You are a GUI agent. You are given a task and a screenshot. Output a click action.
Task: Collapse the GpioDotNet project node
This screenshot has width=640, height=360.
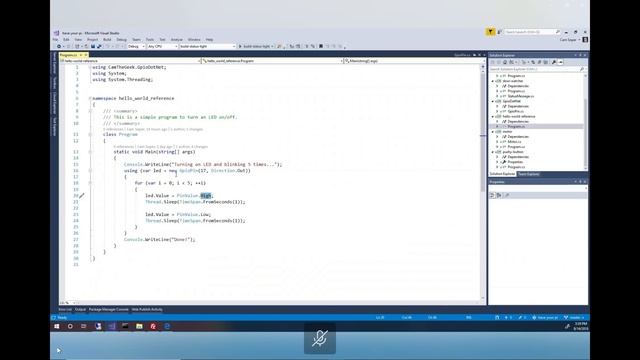[x=493, y=101]
